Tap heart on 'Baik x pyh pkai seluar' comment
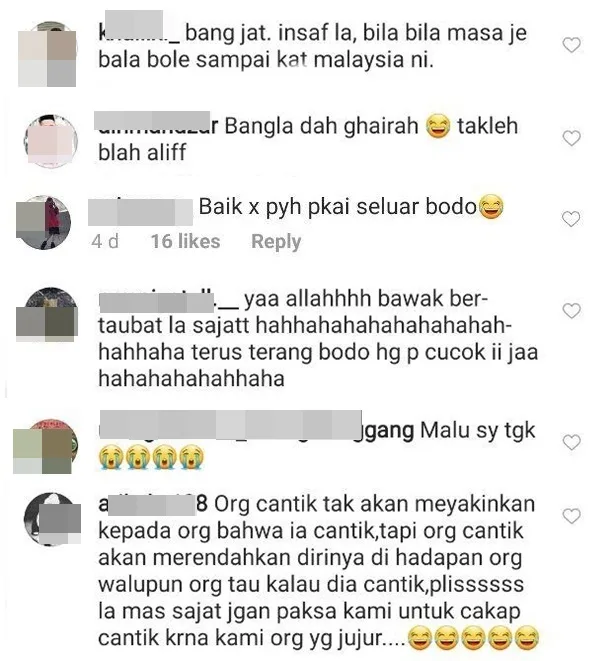614x661 pixels. 571,219
